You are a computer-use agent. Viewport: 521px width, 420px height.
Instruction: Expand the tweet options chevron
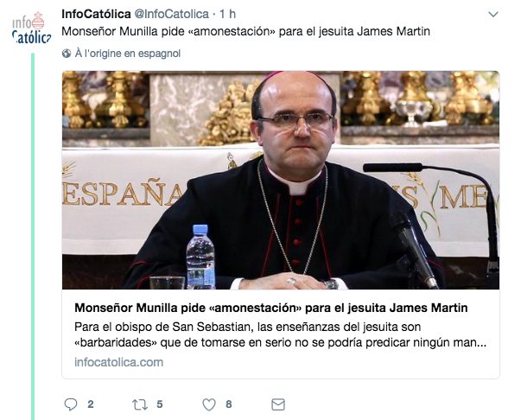[x=493, y=15]
